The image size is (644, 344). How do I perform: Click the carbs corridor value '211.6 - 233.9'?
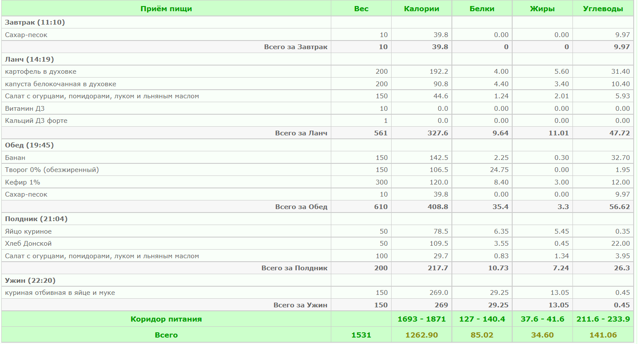point(603,319)
